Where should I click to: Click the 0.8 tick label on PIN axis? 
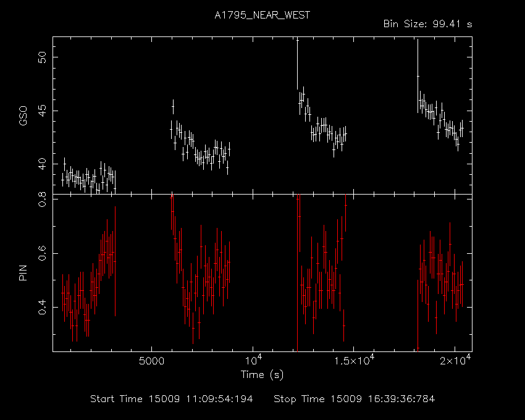click(43, 199)
